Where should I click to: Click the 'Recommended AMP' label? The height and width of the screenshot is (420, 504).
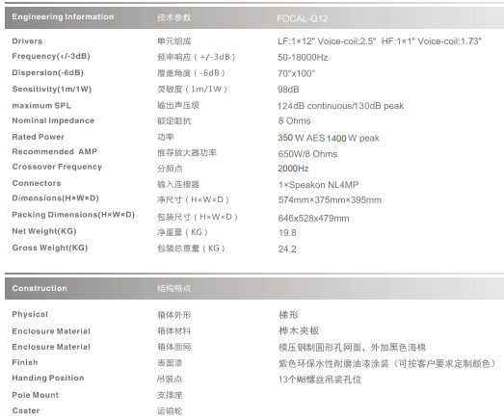(x=54, y=151)
